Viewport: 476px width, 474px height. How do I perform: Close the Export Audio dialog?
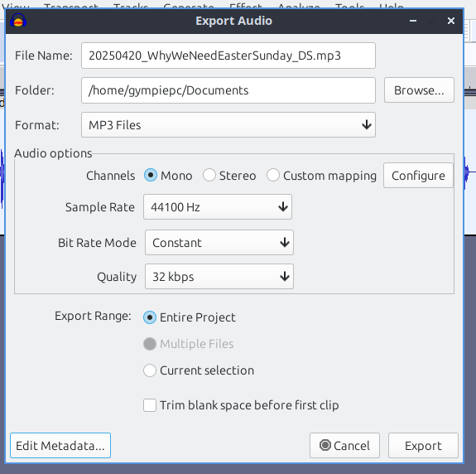451,21
